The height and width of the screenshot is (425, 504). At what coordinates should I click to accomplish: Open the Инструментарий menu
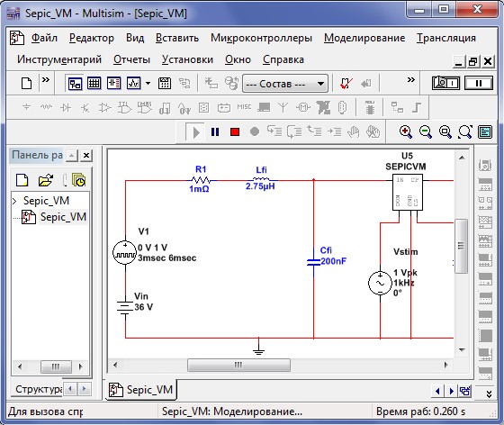[x=59, y=59]
